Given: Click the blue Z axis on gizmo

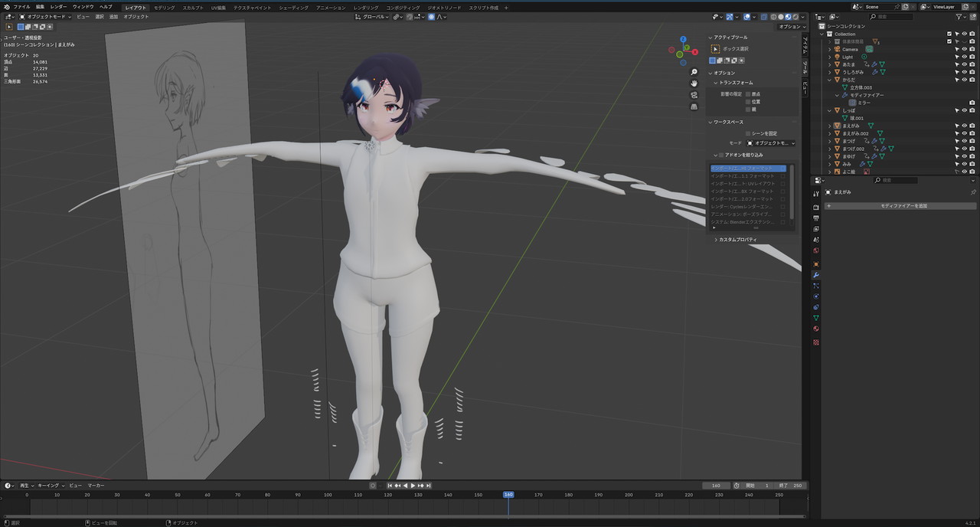Looking at the screenshot, I should tap(684, 38).
